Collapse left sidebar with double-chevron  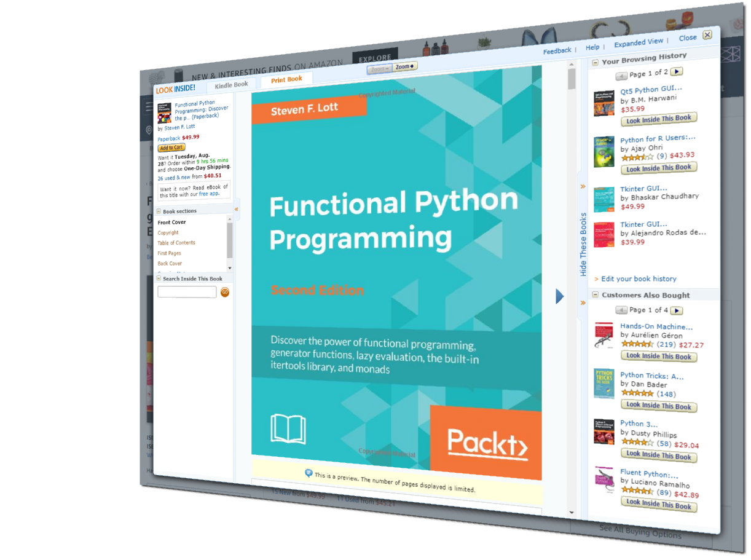(x=237, y=209)
